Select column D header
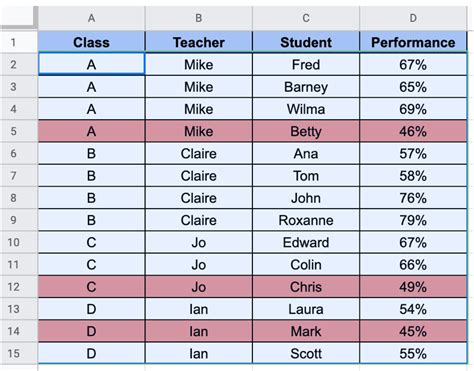 point(413,18)
